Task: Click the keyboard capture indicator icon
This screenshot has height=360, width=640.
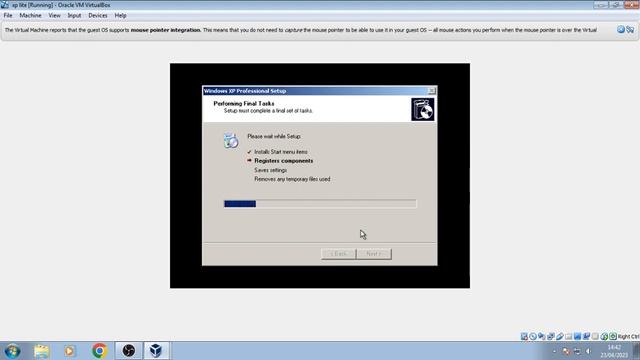Action: 613,336
